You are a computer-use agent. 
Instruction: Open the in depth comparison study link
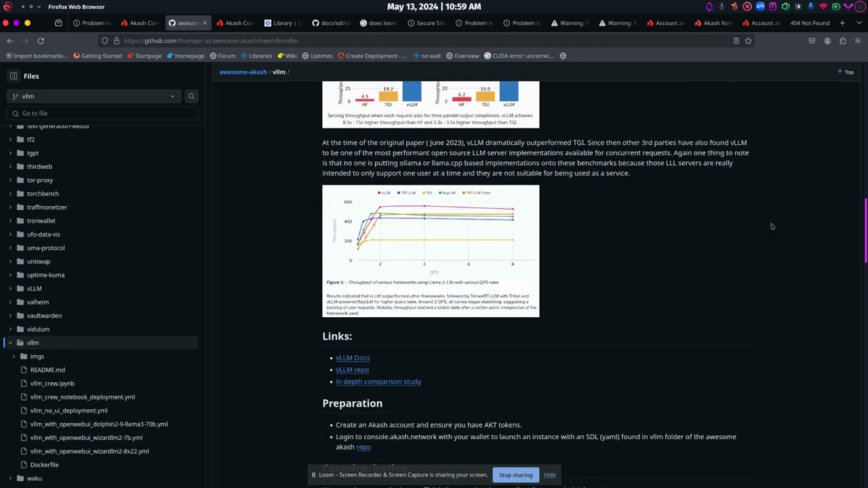click(x=378, y=382)
